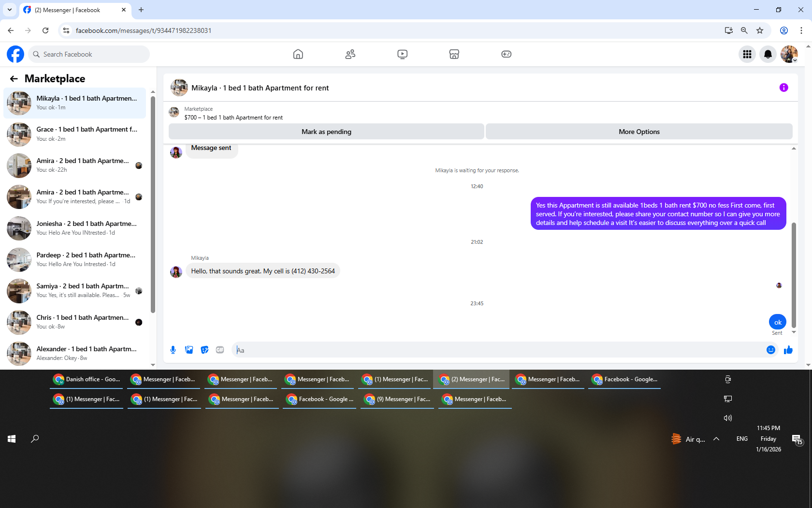This screenshot has height=508, width=812.
Task: Open Chris 1 bed 1 bath chat
Action: 74,322
